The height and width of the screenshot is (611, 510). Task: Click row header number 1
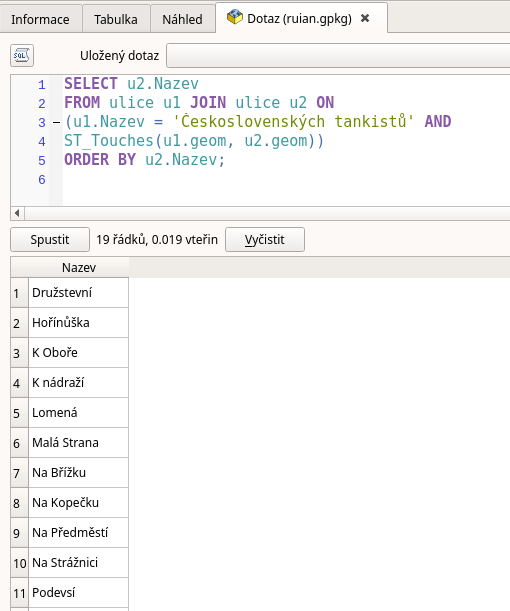pos(19,293)
